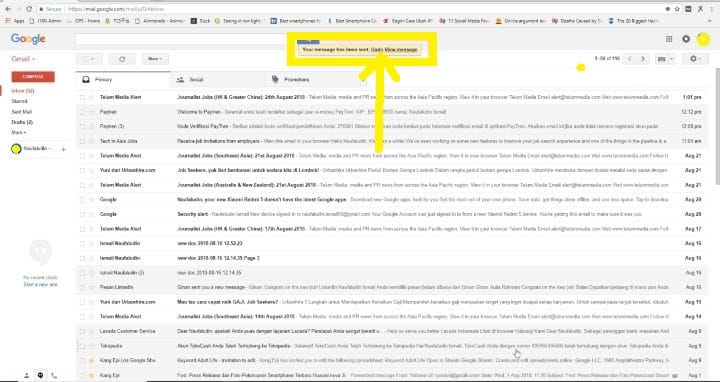Tick checkbox for Pesan LinkedIn email
Image resolution: width=720 pixels, height=382 pixels.
82,287
